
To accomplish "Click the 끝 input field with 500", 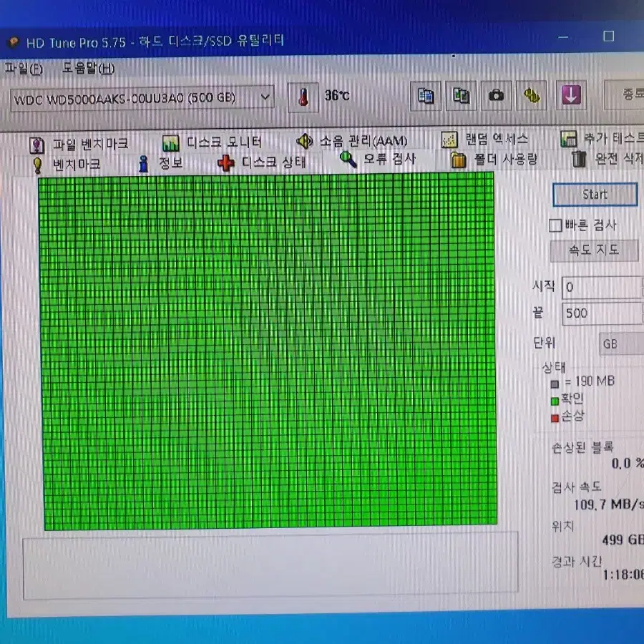I will [602, 313].
